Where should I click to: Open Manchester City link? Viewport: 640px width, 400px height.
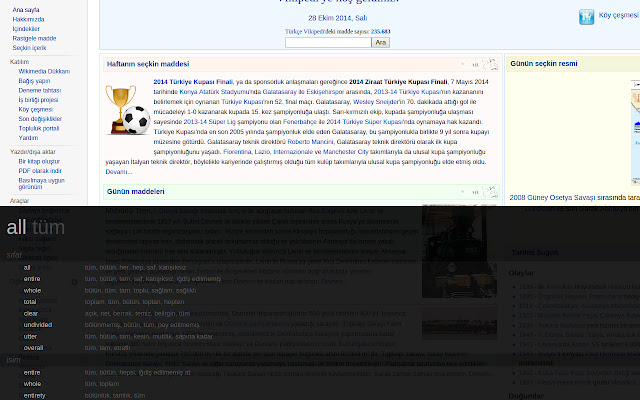(x=346, y=152)
